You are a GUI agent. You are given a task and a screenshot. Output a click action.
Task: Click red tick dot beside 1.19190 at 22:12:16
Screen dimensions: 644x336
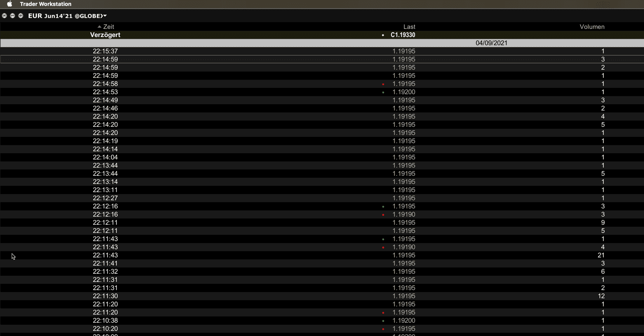point(383,215)
